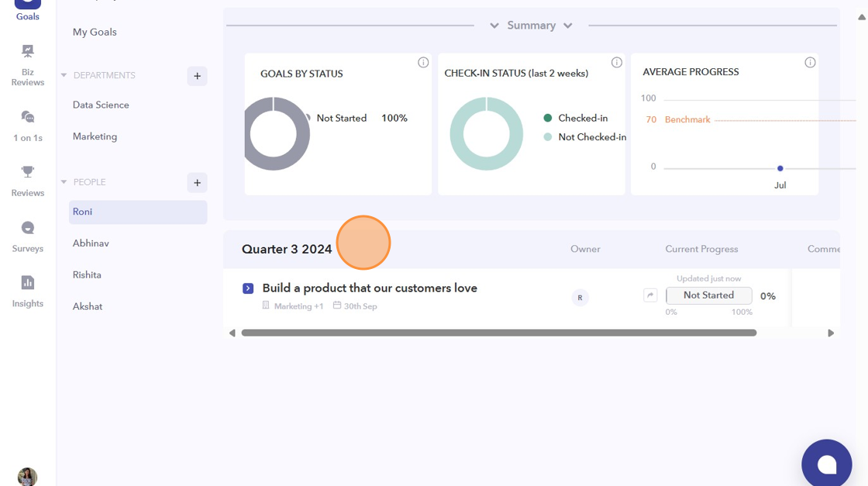The image size is (868, 486).
Task: Open Surveys from sidebar
Action: [28, 236]
